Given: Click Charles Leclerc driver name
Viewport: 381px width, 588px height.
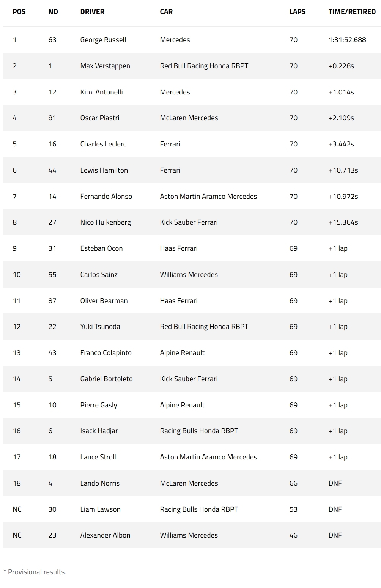Looking at the screenshot, I should pos(103,144).
